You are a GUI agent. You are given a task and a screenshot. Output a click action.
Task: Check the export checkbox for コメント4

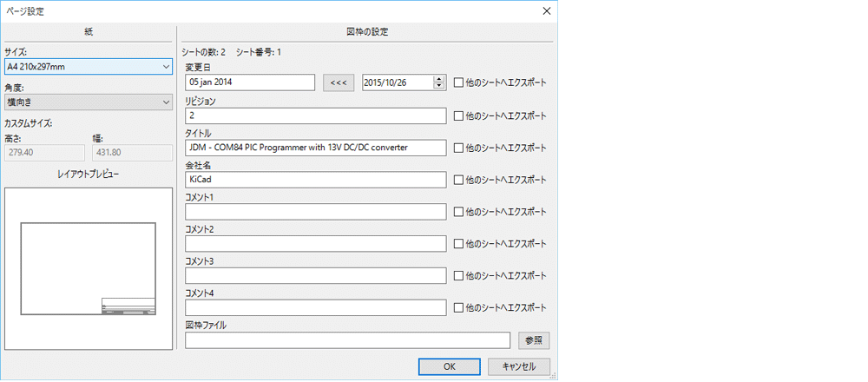(459, 307)
